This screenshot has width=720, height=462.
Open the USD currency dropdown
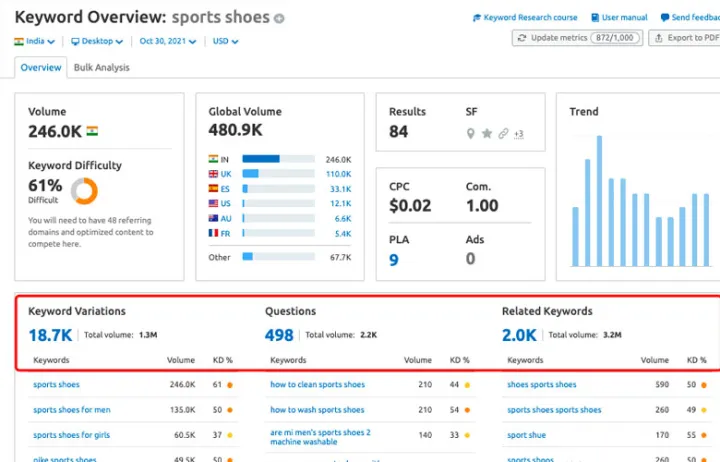[225, 41]
